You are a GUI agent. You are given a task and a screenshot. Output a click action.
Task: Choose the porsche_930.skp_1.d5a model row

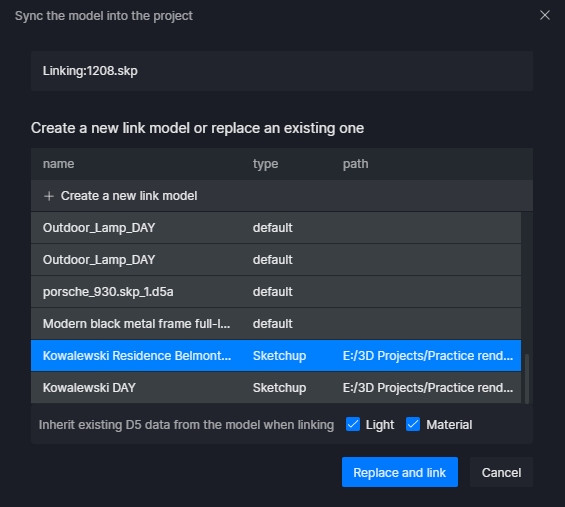[x=276, y=292]
